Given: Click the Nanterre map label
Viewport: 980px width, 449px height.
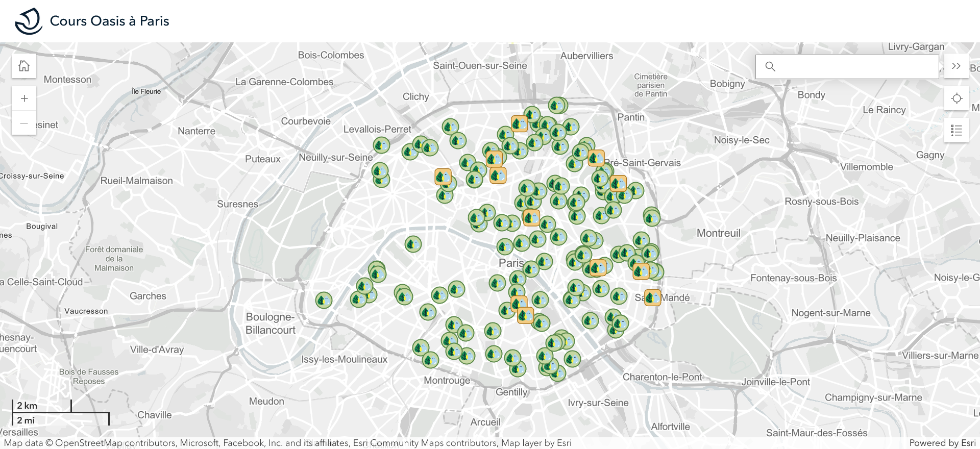Looking at the screenshot, I should click(x=197, y=131).
